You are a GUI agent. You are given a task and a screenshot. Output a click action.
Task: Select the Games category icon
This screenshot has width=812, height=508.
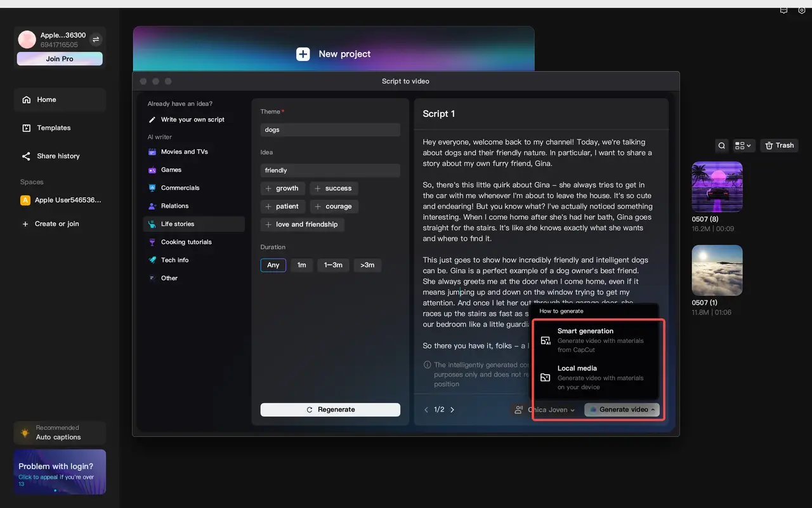click(152, 170)
